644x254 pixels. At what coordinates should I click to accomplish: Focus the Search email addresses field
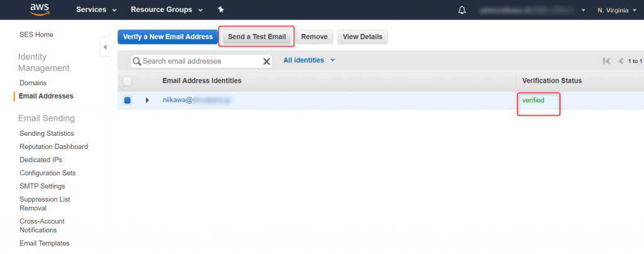point(201,61)
